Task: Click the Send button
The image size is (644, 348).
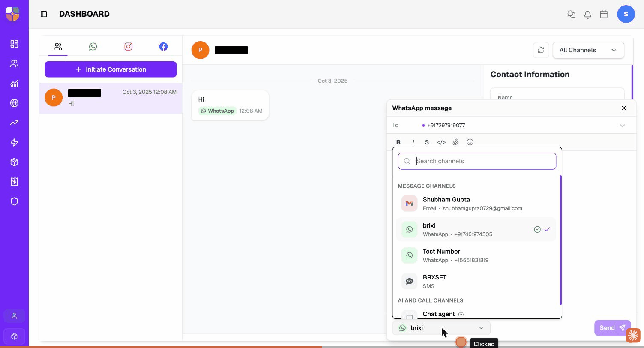Action: pos(612,328)
